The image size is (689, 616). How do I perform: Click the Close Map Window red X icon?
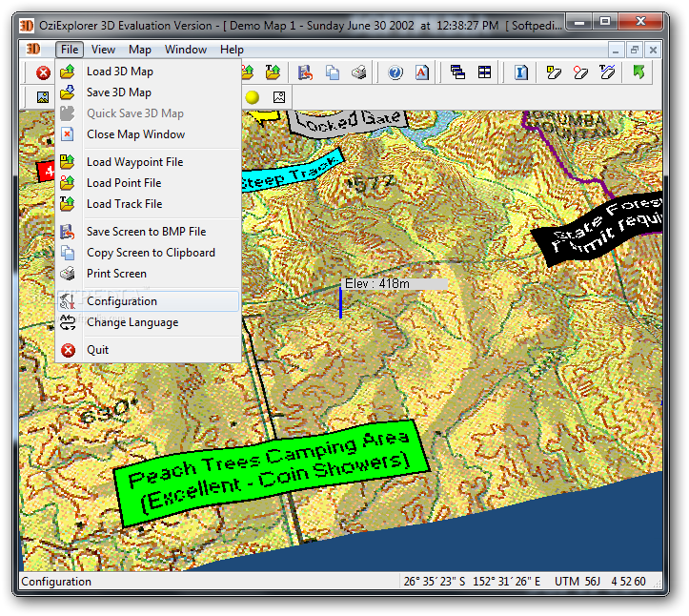coord(68,134)
